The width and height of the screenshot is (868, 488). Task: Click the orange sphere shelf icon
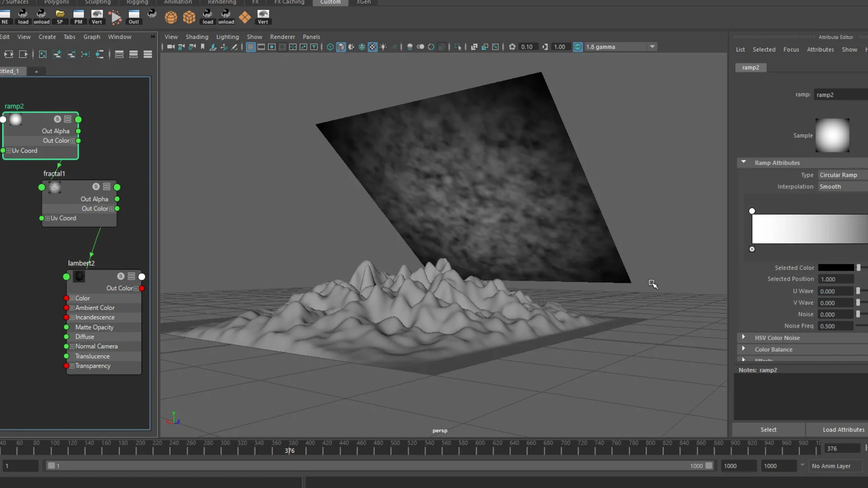tap(171, 18)
